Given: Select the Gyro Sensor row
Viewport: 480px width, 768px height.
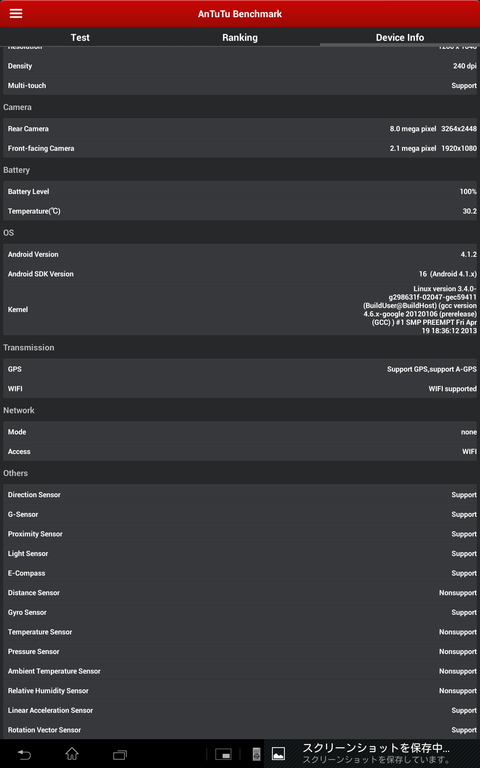Looking at the screenshot, I should point(240,612).
